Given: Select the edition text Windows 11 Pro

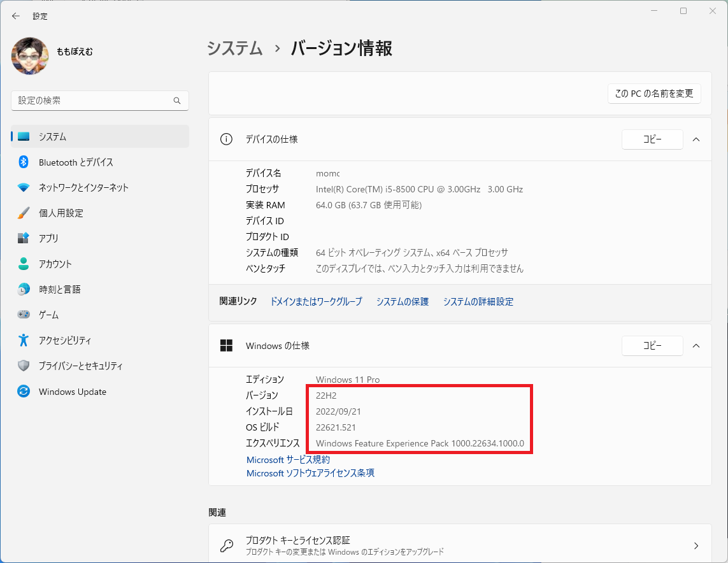Looking at the screenshot, I should click(348, 380).
